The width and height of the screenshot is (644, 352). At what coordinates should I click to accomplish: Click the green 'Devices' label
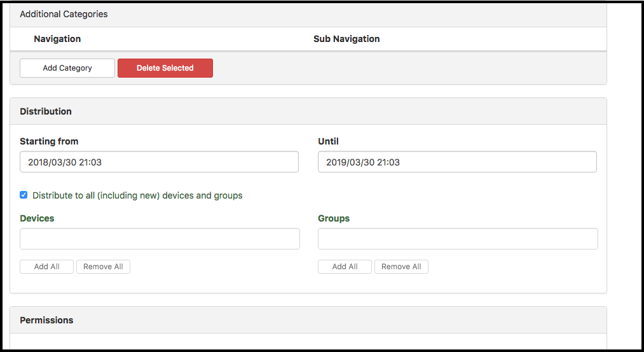(x=37, y=218)
